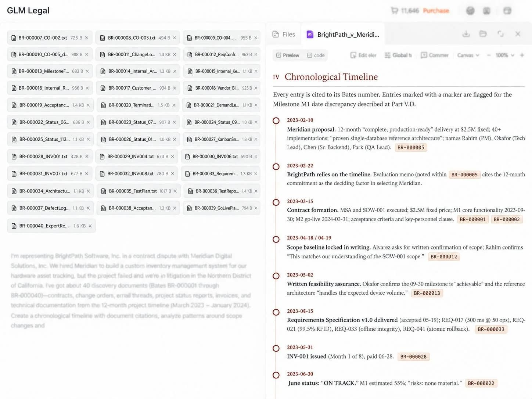This screenshot has width=532, height=399.
Task: Remove the BR-000032_INV008.txt attachment
Action: pos(173,174)
